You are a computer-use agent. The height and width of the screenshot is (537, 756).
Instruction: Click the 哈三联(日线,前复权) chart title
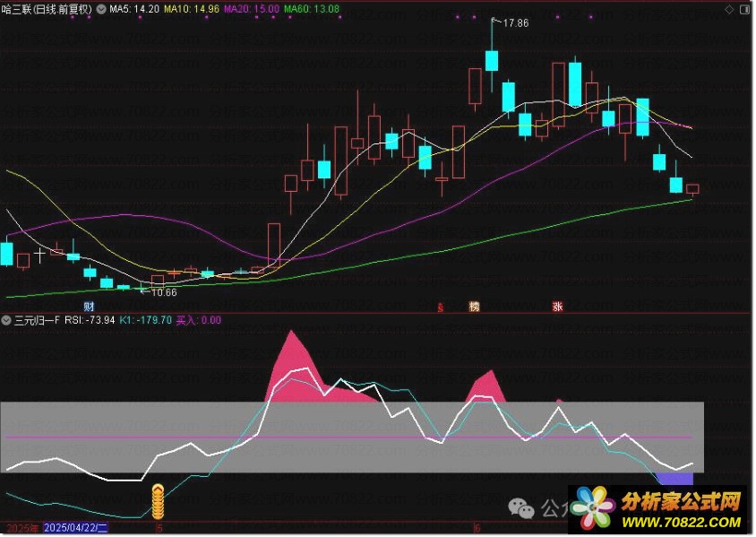(47, 9)
